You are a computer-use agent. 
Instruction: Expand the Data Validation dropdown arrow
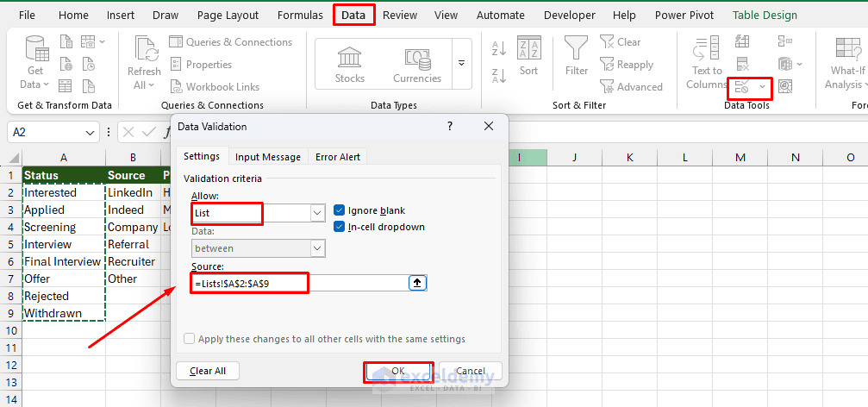click(x=763, y=86)
